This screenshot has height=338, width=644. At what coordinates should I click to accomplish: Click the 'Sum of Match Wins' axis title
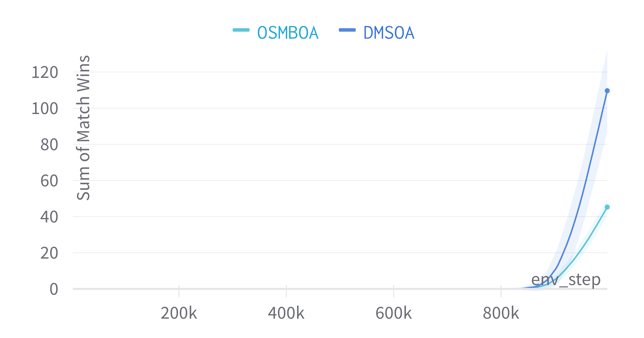[x=84, y=128]
